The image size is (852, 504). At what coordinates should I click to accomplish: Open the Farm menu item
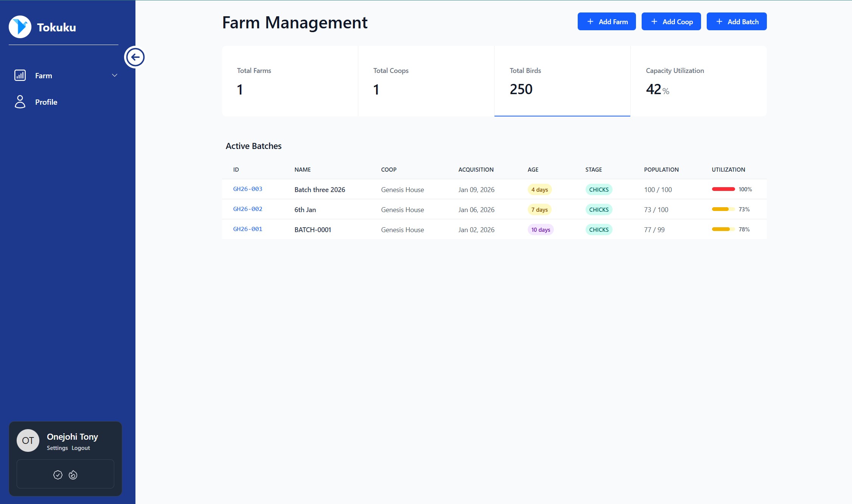click(44, 76)
